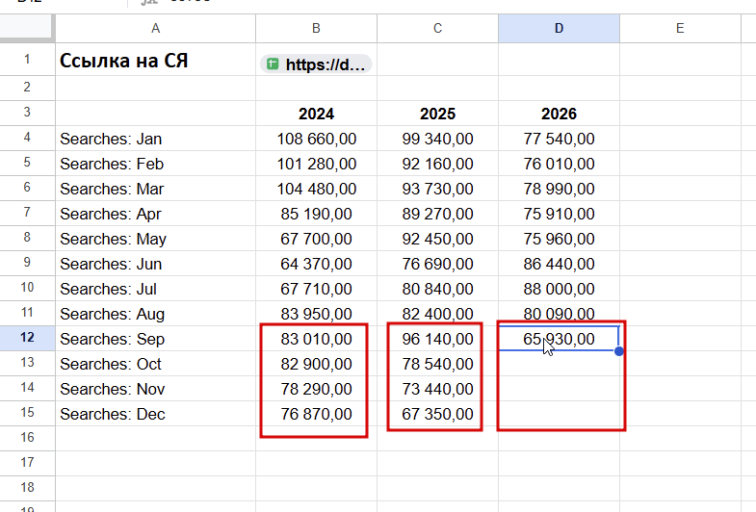The image size is (756, 512).
Task: Click cell with value 92 450,00
Action: click(x=438, y=239)
